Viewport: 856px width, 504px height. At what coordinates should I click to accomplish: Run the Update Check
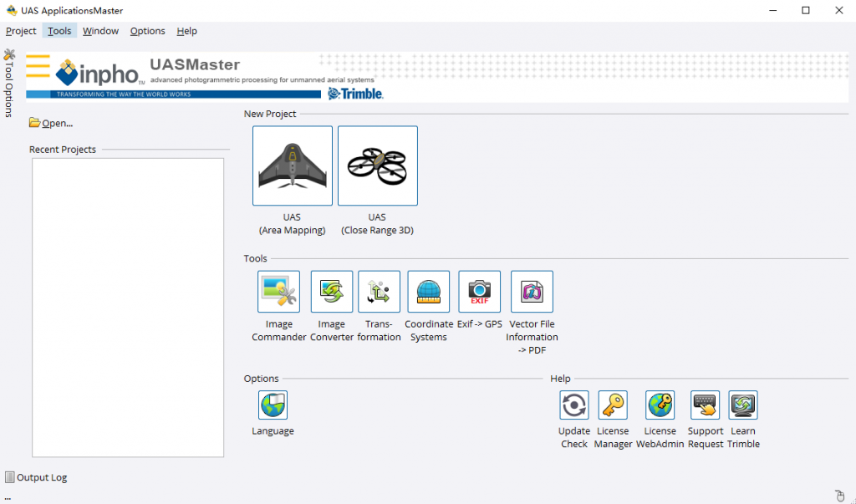point(574,405)
